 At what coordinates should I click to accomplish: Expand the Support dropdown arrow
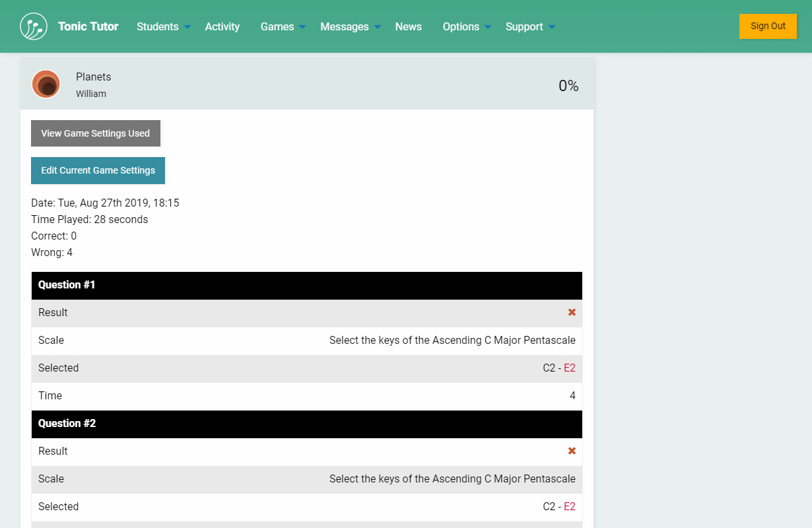tap(552, 27)
